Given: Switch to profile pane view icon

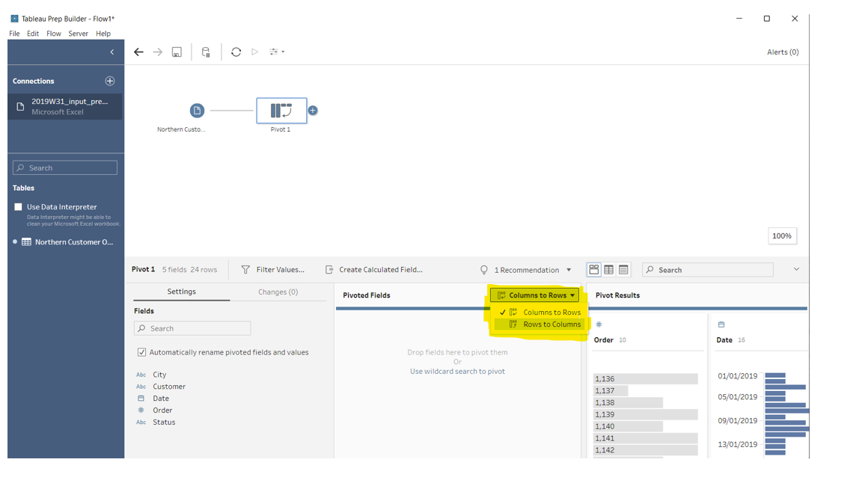Looking at the screenshot, I should pyautogui.click(x=594, y=269).
